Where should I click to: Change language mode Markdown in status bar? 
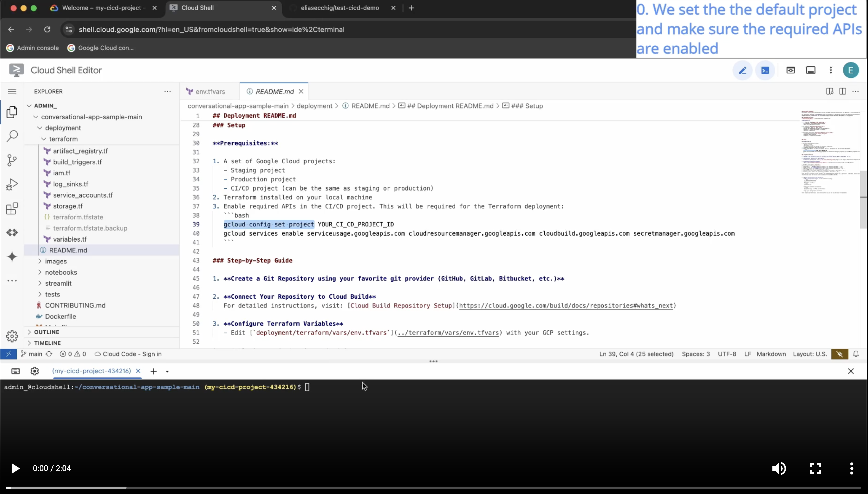[x=771, y=354]
